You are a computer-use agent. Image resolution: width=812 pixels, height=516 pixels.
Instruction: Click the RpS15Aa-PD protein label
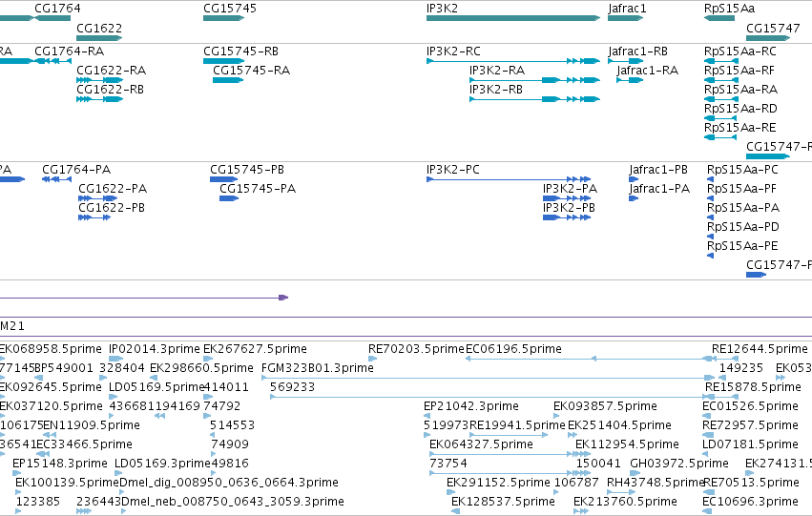point(743,227)
